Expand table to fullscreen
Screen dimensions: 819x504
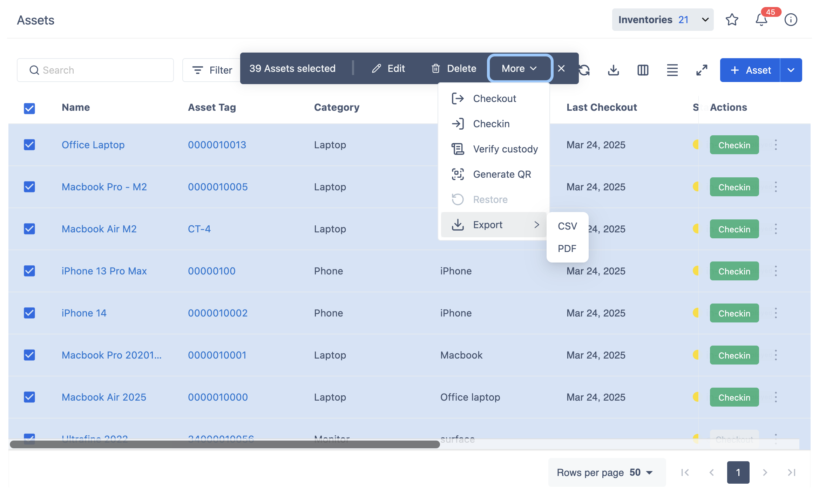702,70
